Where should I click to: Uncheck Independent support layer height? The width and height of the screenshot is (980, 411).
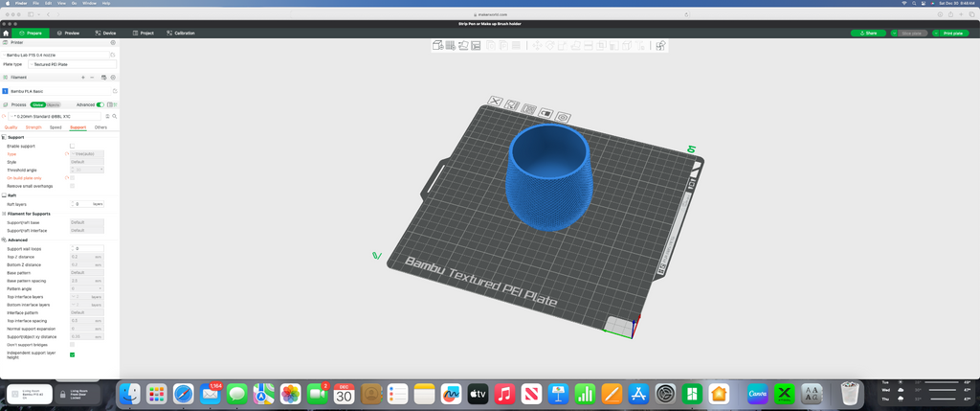tap(72, 354)
